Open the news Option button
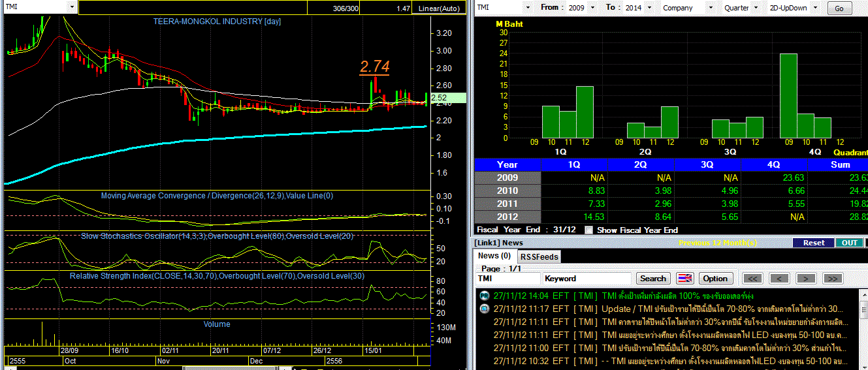The image size is (868, 370). click(715, 279)
